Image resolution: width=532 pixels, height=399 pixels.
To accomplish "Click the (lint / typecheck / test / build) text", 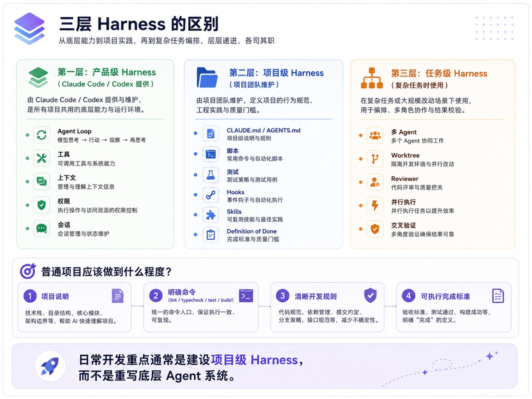I will (201, 300).
